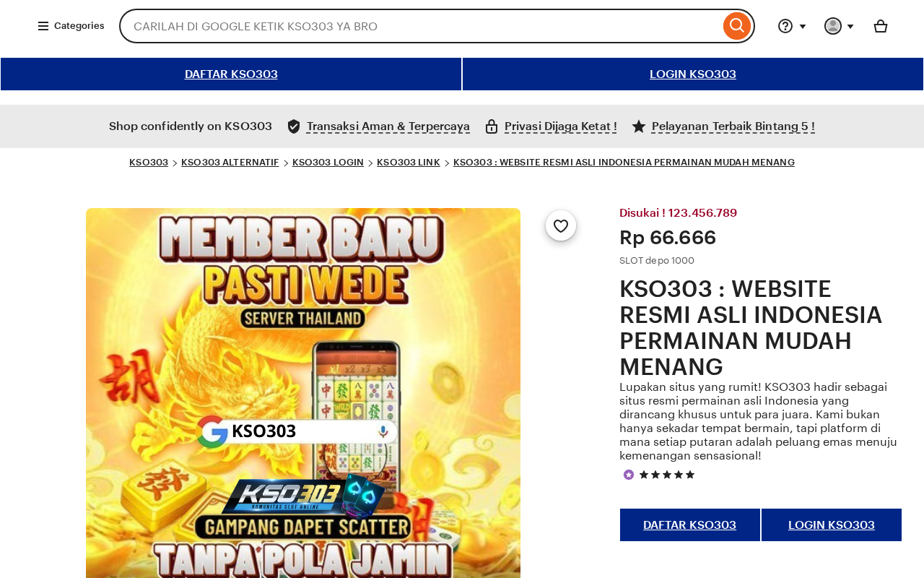Click the orange search magnifier button
This screenshot has width=924, height=578.
(736, 26)
